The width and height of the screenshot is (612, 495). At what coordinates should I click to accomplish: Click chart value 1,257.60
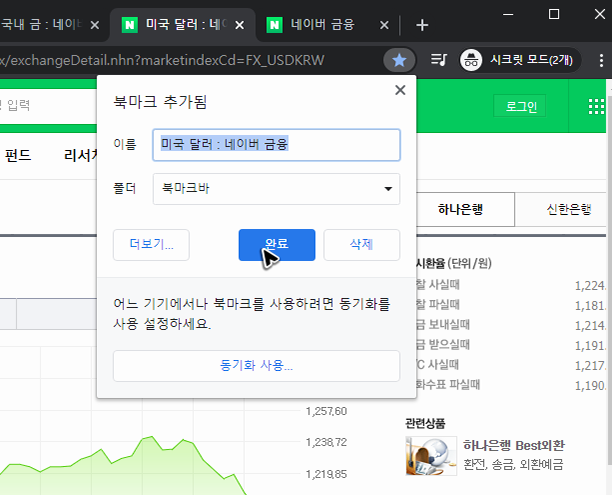coord(326,411)
